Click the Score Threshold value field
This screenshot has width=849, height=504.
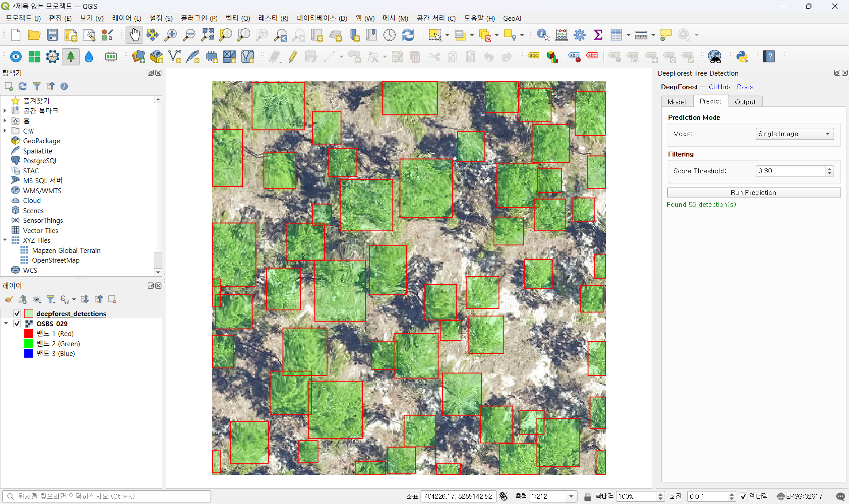[x=790, y=171]
